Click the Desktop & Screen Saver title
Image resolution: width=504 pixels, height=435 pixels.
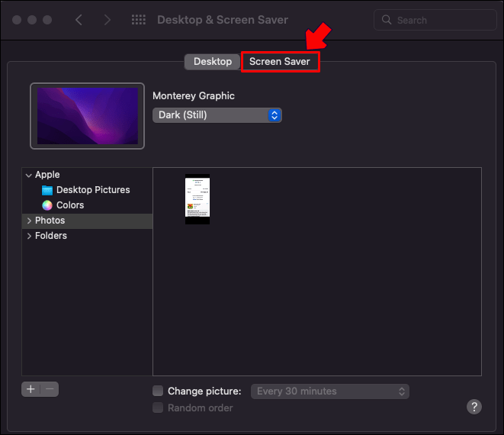pos(223,20)
